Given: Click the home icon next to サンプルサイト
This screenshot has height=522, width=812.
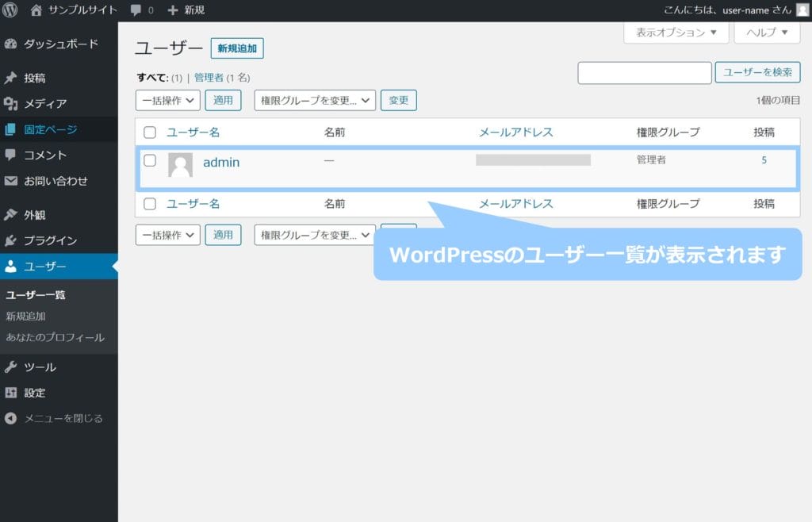Looking at the screenshot, I should [x=36, y=10].
